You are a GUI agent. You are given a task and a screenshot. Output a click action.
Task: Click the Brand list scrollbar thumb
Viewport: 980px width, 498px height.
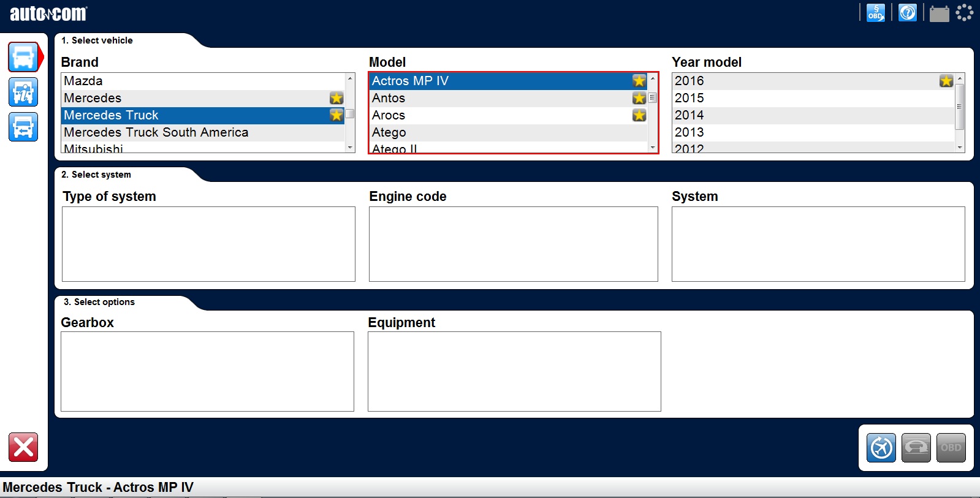click(350, 114)
